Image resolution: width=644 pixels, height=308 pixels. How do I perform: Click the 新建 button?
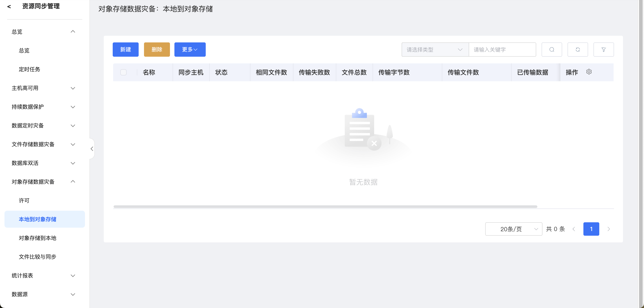tap(125, 49)
